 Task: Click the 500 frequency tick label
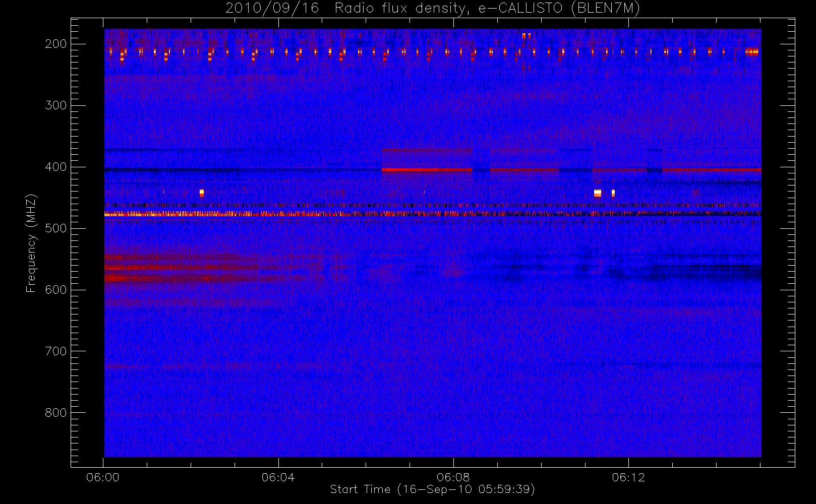click(x=55, y=228)
